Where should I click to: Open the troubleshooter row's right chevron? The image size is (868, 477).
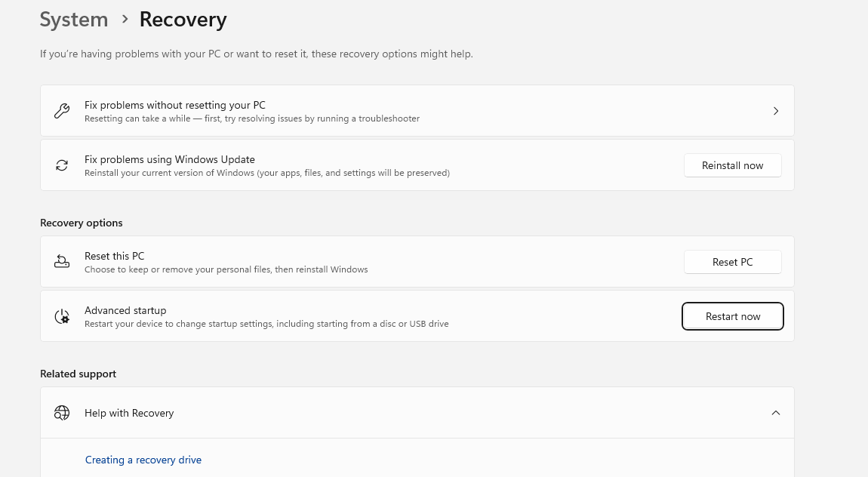(775, 111)
